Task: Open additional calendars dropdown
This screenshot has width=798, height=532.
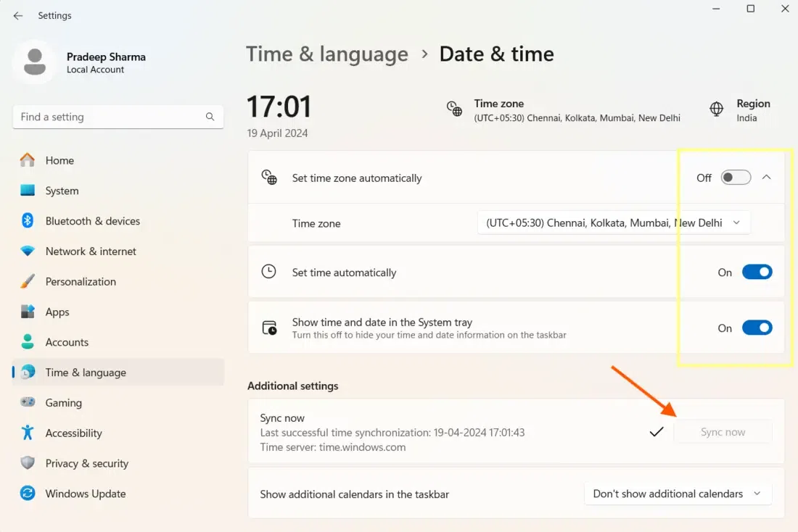Action: (677, 494)
